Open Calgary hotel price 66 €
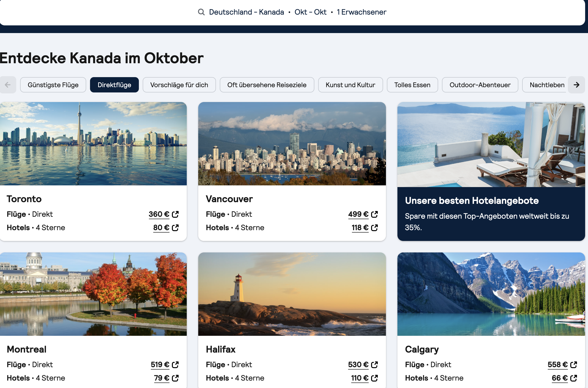The height and width of the screenshot is (388, 588). [x=559, y=378]
